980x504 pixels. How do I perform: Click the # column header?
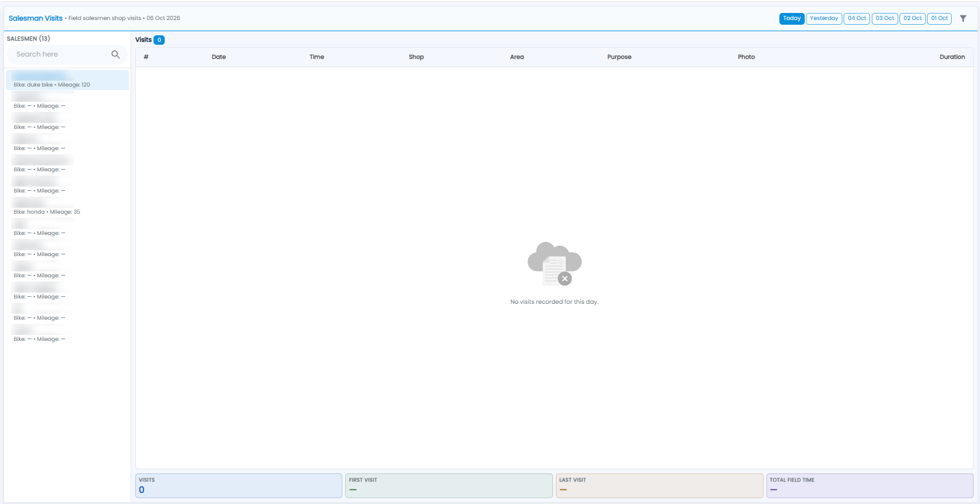click(146, 57)
